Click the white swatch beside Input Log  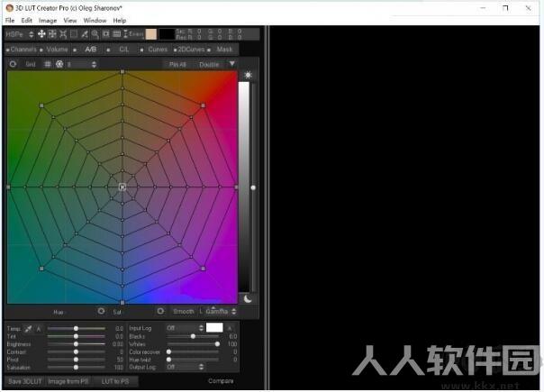coord(214,327)
